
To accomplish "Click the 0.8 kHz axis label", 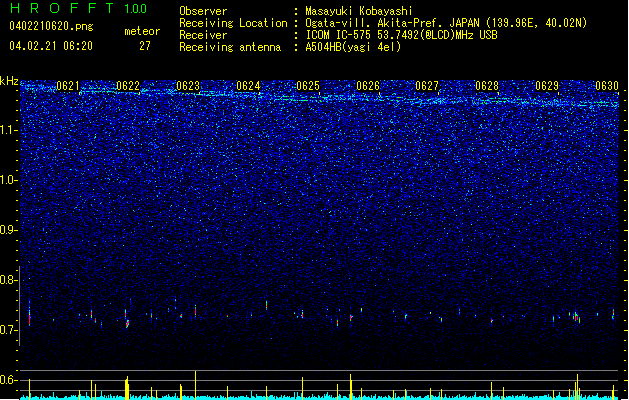I will pos(8,280).
